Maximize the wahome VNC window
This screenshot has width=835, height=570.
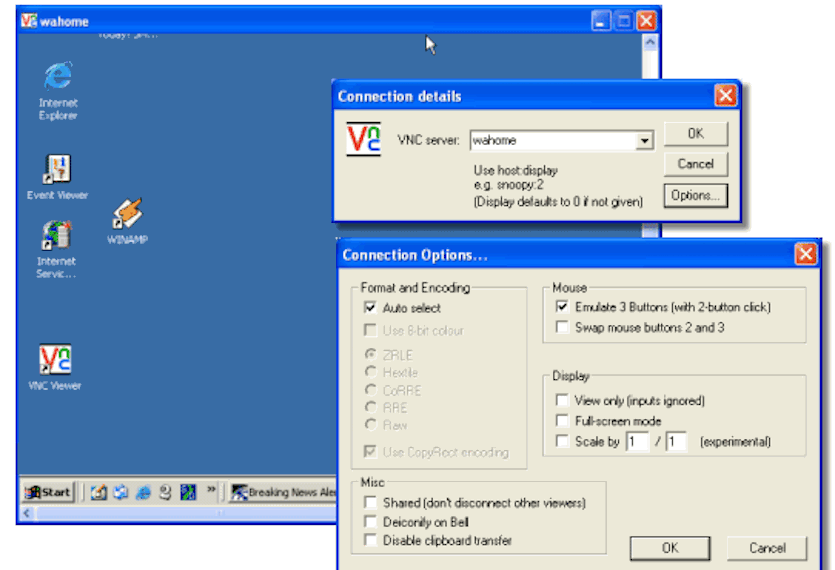click(624, 21)
